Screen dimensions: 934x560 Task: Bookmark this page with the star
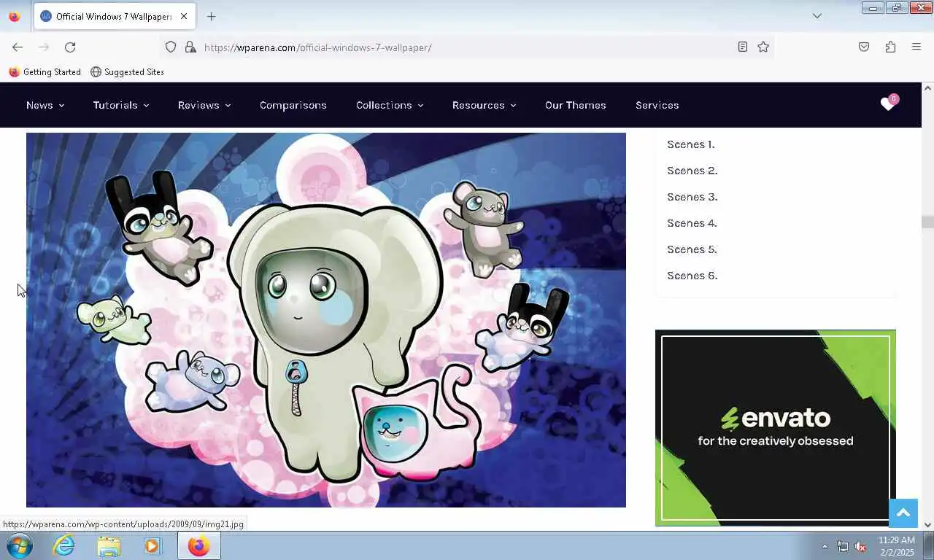pyautogui.click(x=763, y=47)
